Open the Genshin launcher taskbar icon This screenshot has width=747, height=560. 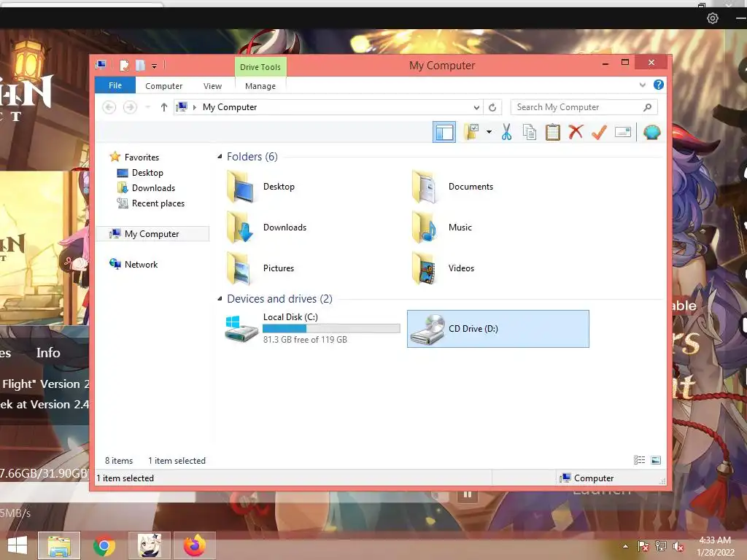pos(150,545)
